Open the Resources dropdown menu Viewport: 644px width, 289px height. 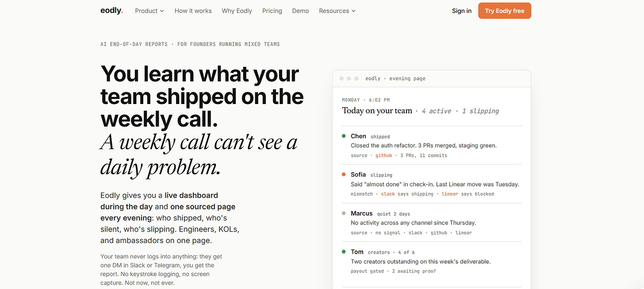[x=337, y=11]
